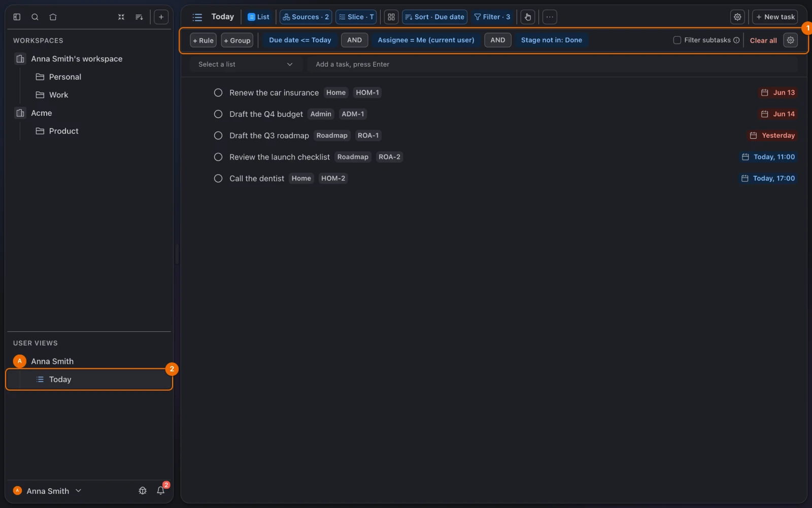Open the Slice · T dropdown
The height and width of the screenshot is (508, 812).
point(356,17)
